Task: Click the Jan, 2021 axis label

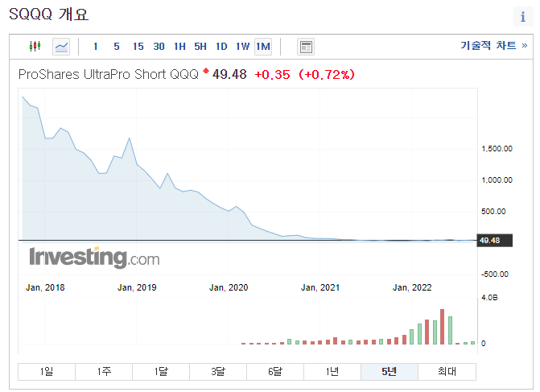Action: 320,287
